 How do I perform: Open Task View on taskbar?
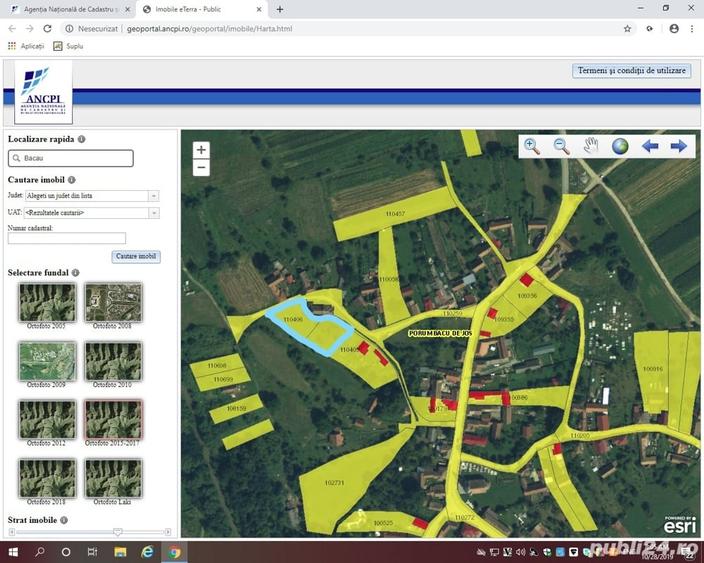(92, 552)
